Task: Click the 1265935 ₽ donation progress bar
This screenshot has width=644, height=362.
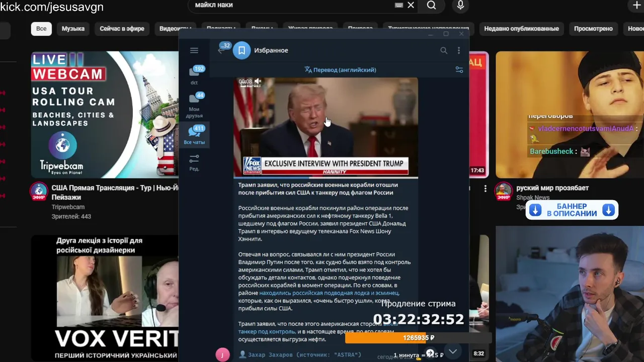Action: (419, 338)
